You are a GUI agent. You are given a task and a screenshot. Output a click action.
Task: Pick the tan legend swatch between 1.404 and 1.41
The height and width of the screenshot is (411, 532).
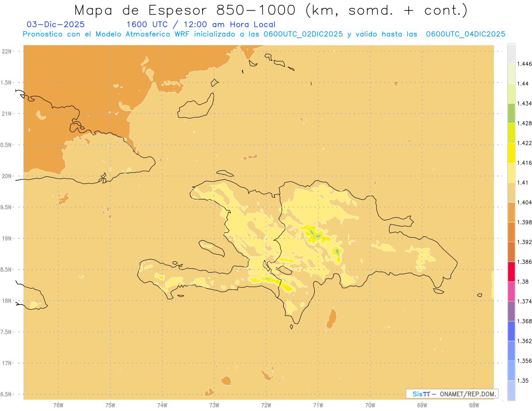point(511,192)
